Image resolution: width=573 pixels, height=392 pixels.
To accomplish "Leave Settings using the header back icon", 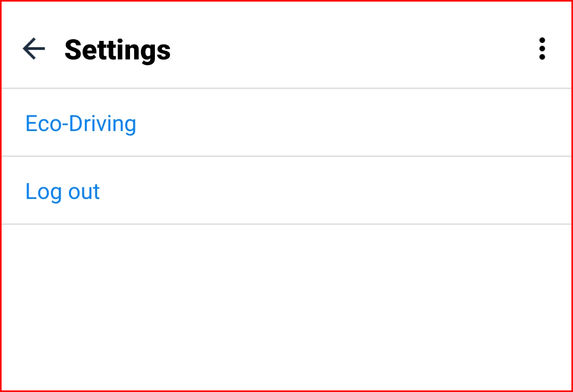I will coord(34,49).
